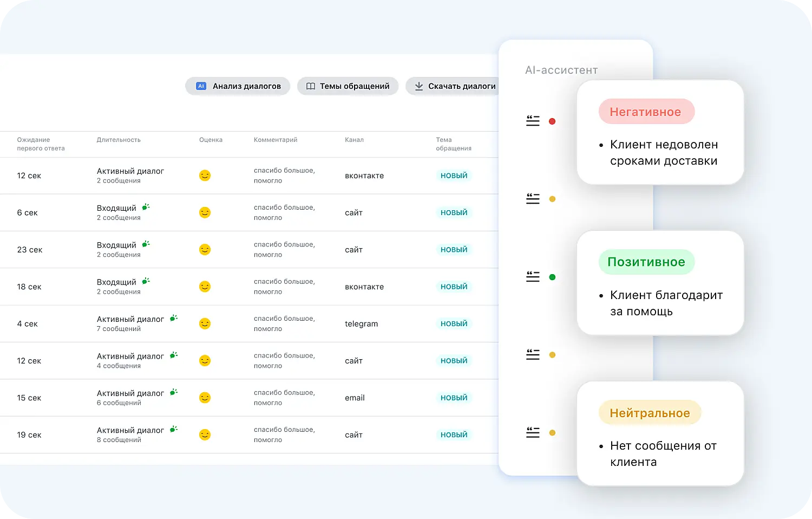
Task: Click the smiley rating in the 12 сек вконтакте row
Action: (205, 176)
